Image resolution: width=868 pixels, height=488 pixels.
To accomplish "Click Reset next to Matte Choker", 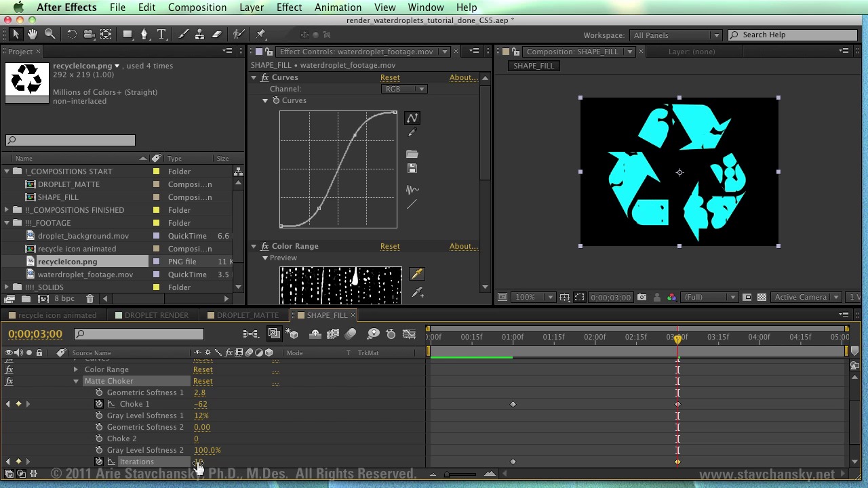I will coord(203,381).
